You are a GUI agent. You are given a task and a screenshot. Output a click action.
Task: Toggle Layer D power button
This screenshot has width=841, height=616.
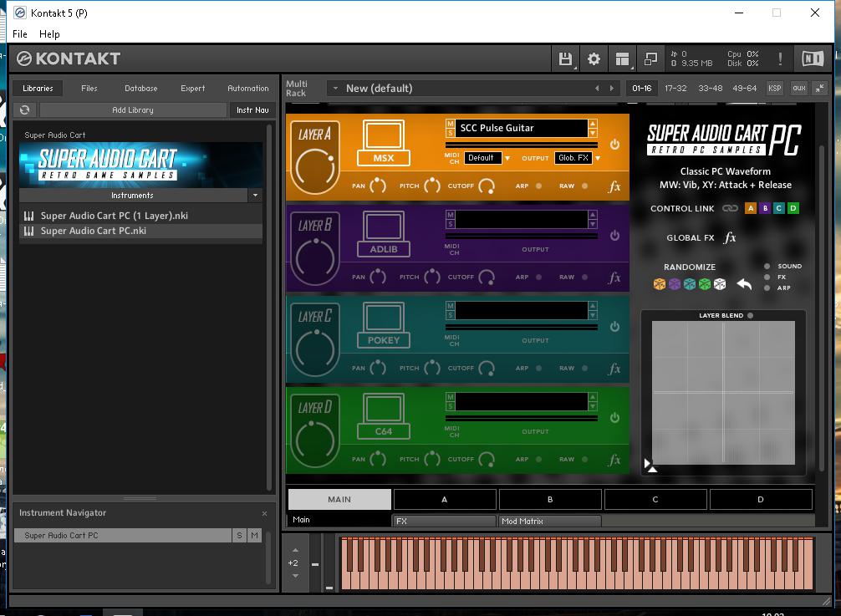614,418
